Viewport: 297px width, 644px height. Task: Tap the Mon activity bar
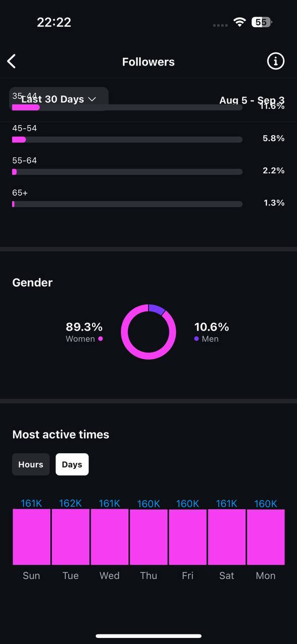click(x=266, y=537)
